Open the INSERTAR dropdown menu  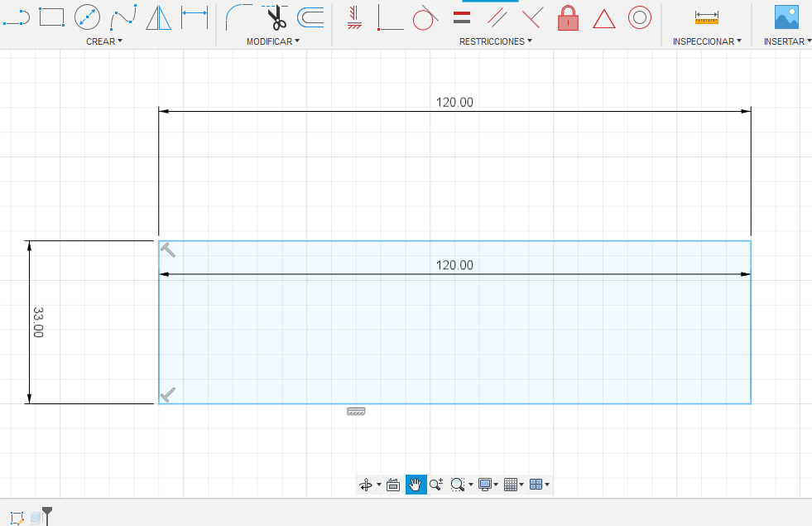[x=787, y=41]
